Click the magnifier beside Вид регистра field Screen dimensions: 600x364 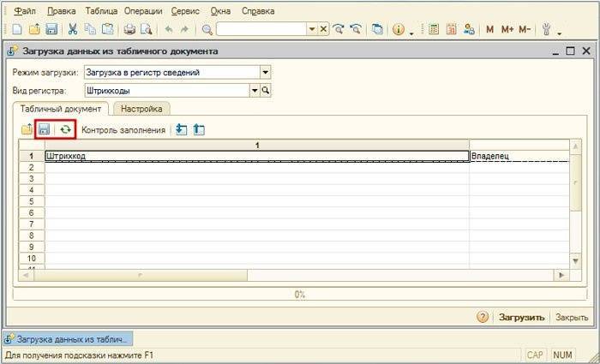(266, 91)
